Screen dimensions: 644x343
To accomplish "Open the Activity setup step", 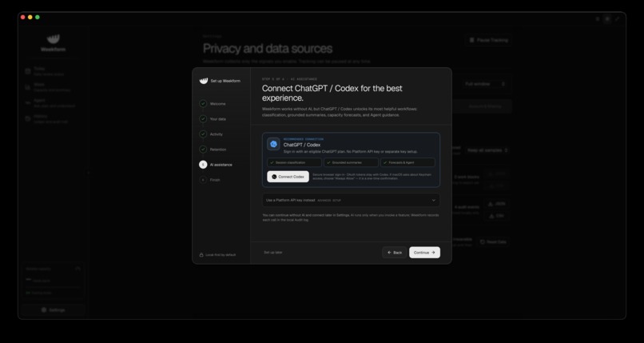I will point(216,134).
